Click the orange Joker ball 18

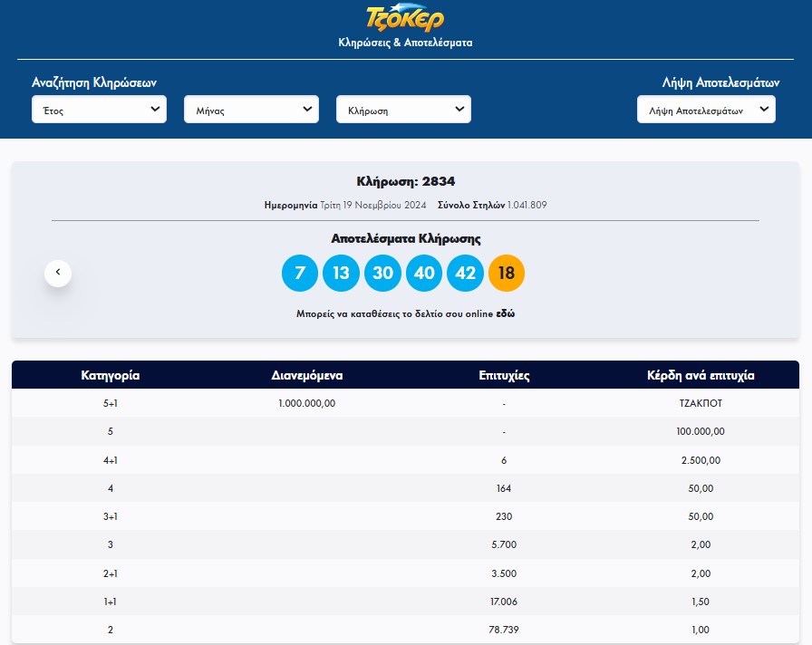click(x=507, y=274)
